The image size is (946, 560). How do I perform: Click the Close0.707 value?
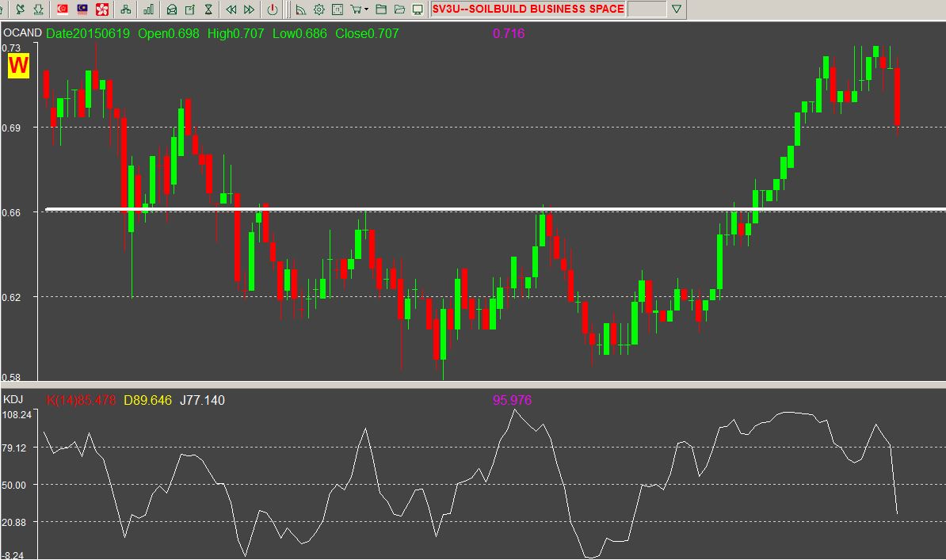pos(368,34)
